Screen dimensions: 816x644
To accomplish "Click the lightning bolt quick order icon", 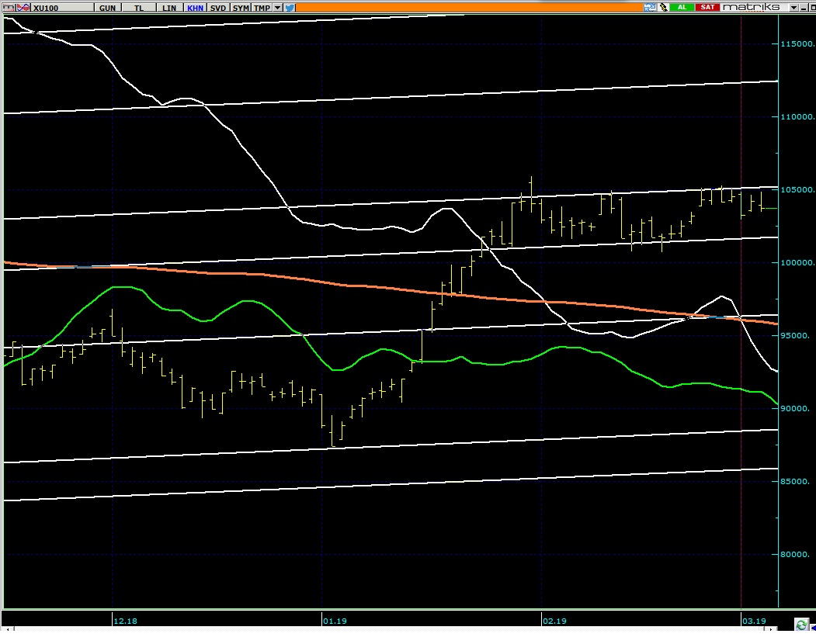I will click(664, 7).
